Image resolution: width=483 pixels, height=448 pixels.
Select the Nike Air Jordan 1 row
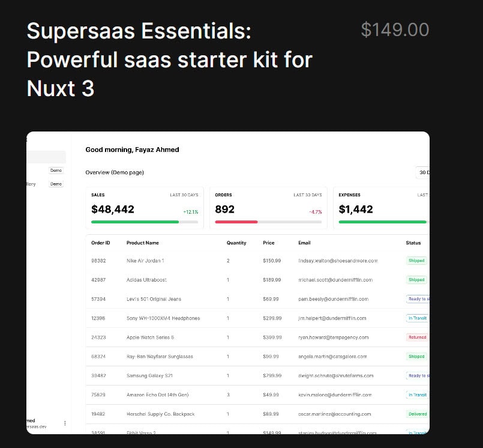point(257,261)
